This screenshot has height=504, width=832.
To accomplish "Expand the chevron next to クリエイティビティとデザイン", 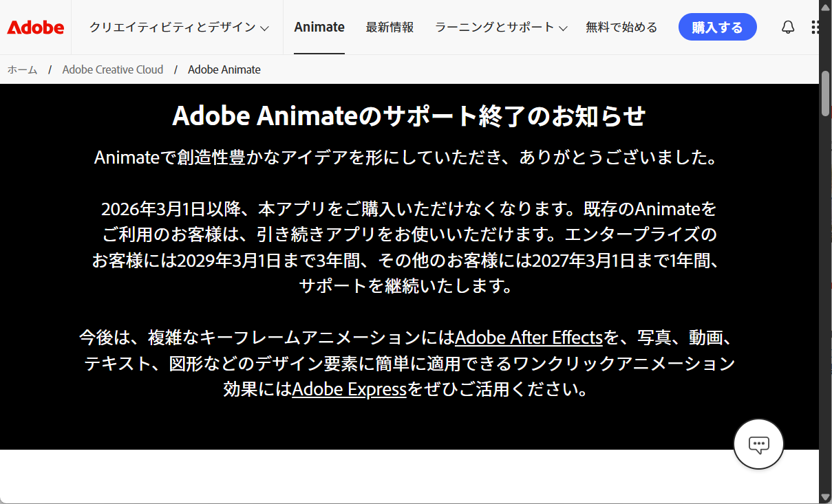I will pyautogui.click(x=265, y=28).
